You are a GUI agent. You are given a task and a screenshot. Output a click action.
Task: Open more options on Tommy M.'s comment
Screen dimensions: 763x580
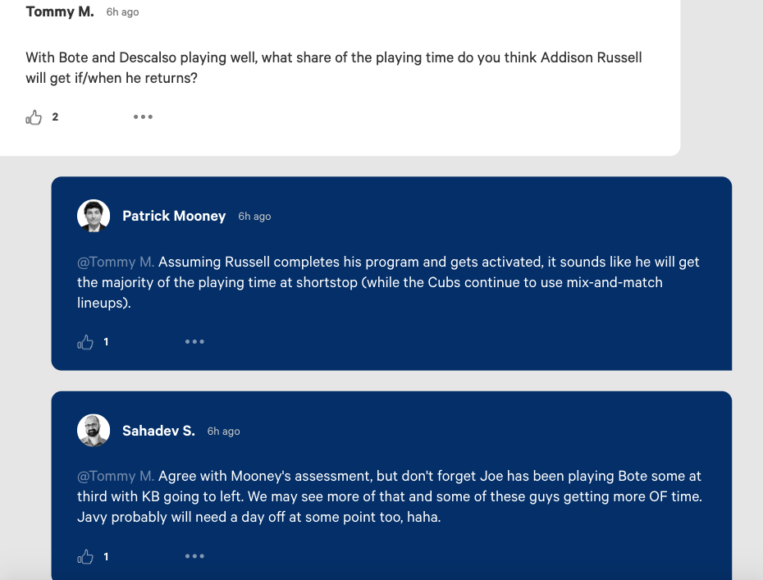(x=143, y=117)
